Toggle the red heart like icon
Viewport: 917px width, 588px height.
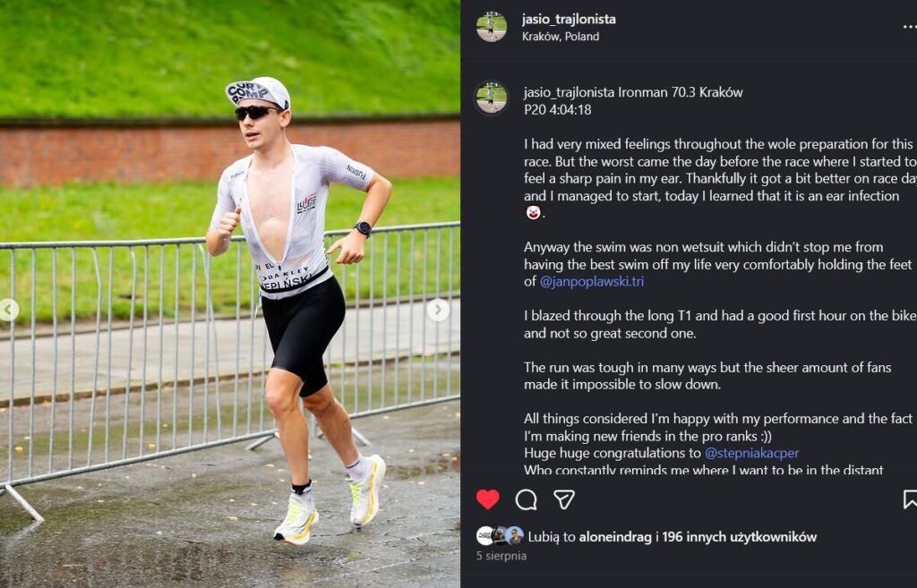pos(488,499)
